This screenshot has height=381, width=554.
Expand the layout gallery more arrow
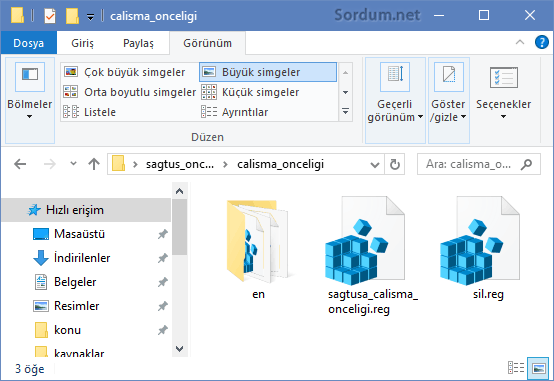[346, 112]
